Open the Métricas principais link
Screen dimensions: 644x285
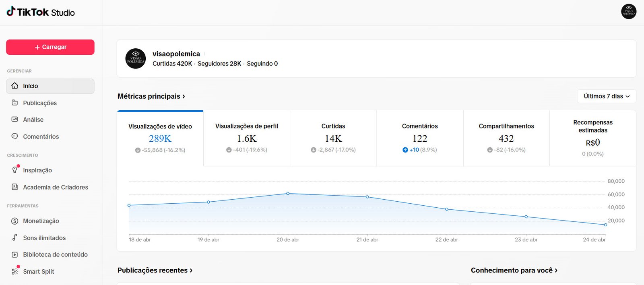click(x=151, y=96)
